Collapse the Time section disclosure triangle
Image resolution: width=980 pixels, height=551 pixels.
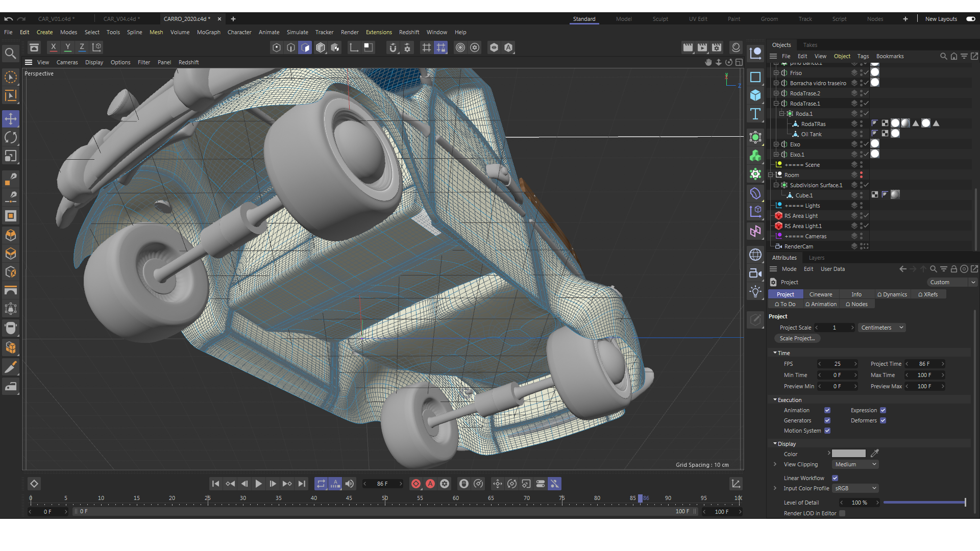(775, 353)
